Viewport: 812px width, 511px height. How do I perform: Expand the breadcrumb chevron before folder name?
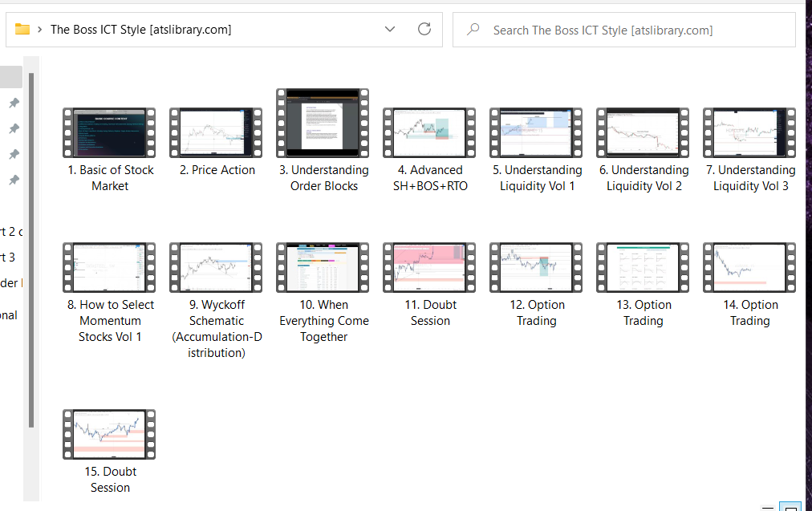tap(39, 30)
